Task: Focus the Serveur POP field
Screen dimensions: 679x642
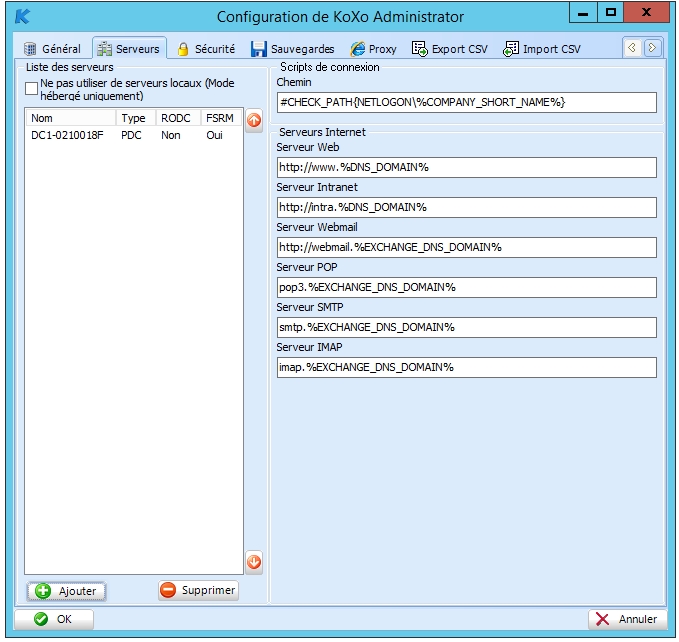Action: pyautogui.click(x=467, y=287)
